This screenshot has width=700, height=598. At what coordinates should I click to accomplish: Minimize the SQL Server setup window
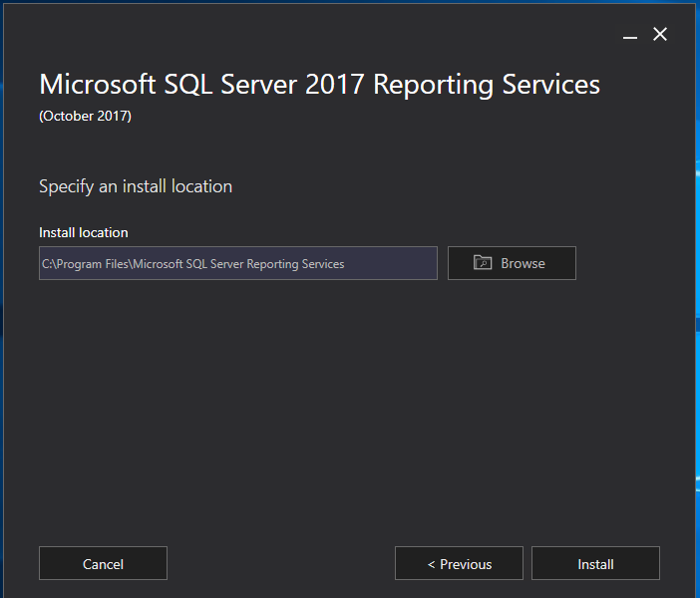(x=630, y=35)
